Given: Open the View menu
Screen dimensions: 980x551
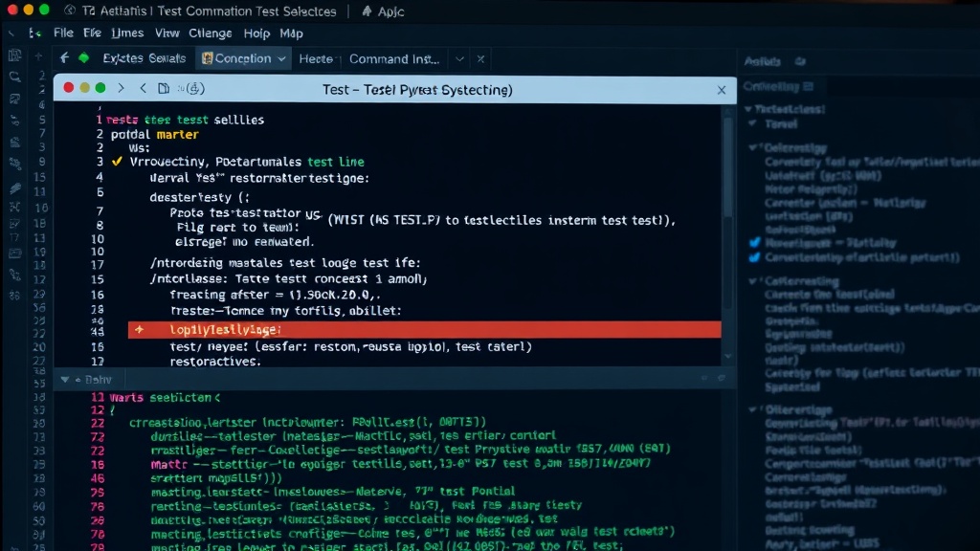Looking at the screenshot, I should 167,33.
